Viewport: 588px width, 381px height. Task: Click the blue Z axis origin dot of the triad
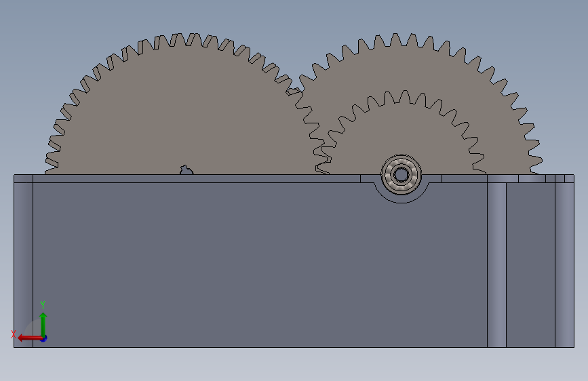[44, 338]
